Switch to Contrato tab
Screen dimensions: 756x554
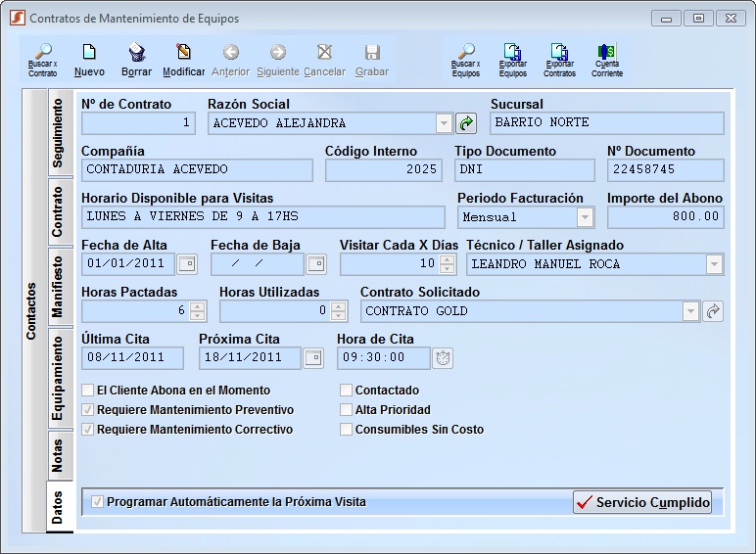click(60, 212)
